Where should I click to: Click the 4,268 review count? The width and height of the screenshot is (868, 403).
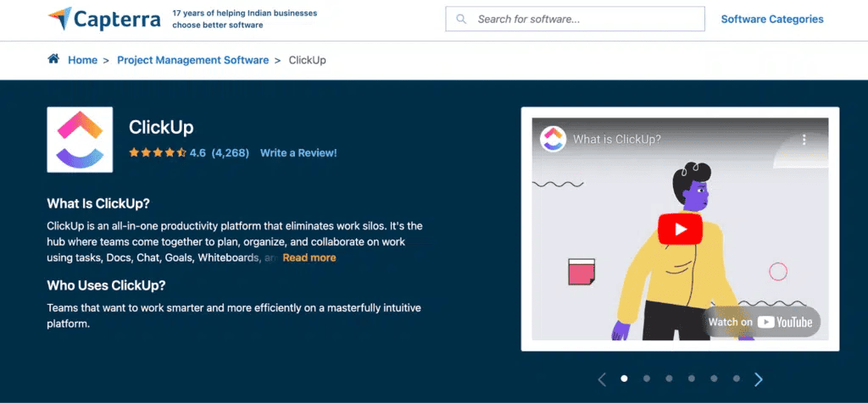pos(231,153)
